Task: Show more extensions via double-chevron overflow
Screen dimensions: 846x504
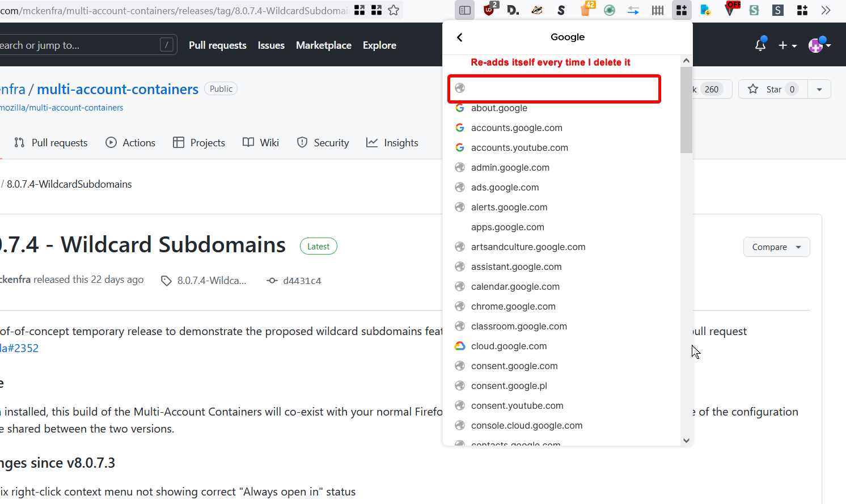Action: [826, 10]
